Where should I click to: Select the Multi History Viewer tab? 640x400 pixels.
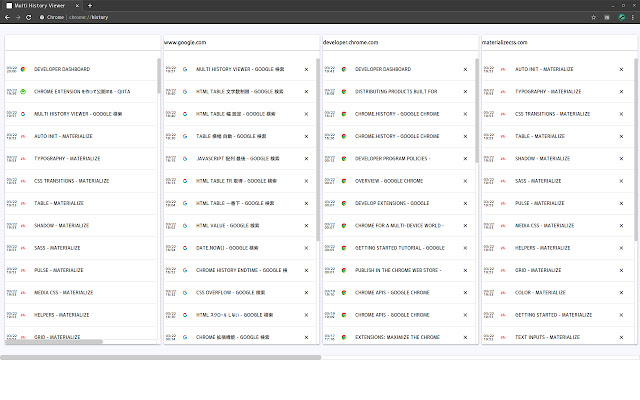click(42, 6)
